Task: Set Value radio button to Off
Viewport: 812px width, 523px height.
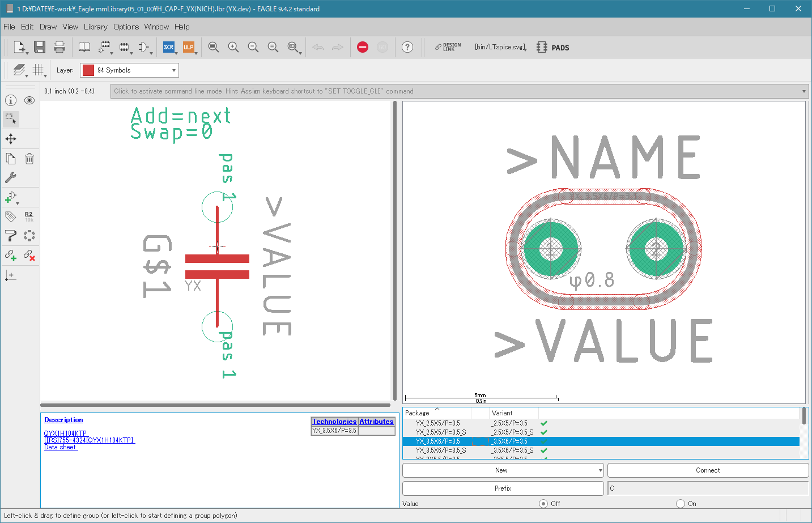Action: tap(543, 504)
